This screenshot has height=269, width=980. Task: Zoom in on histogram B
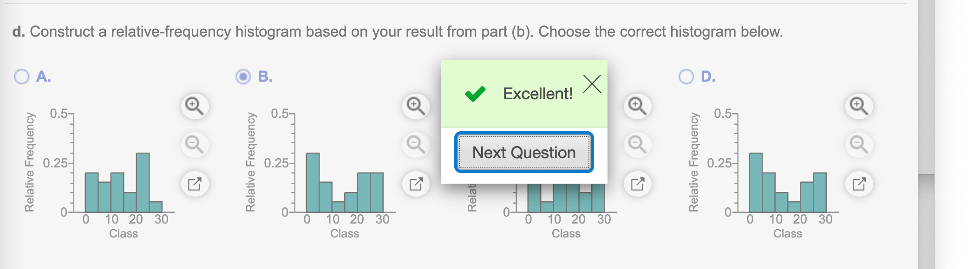[x=416, y=106]
